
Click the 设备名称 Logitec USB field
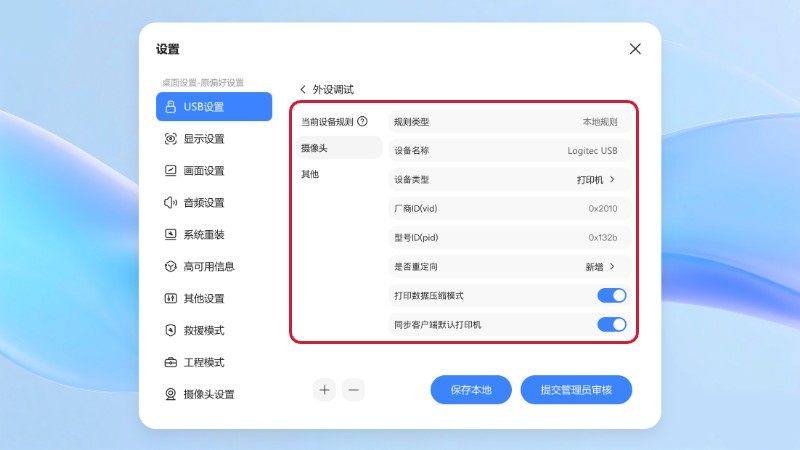(510, 151)
